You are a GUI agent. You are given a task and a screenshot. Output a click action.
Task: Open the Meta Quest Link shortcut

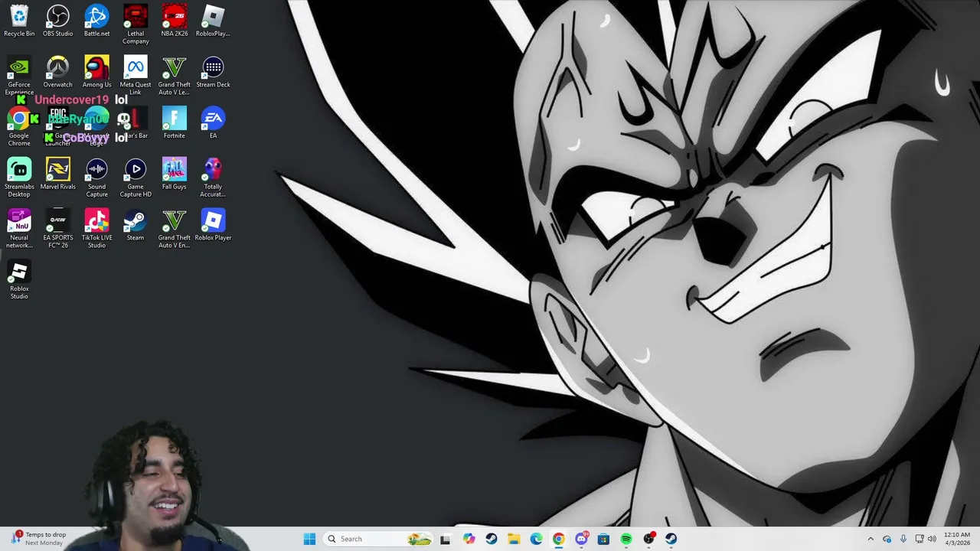136,75
